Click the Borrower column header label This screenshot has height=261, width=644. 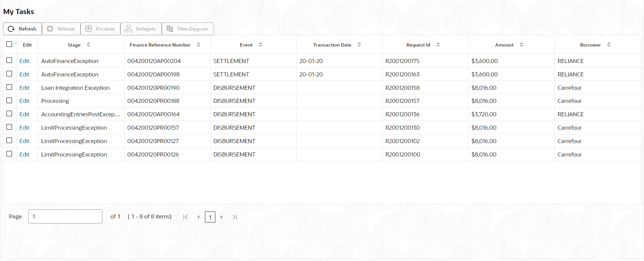(590, 45)
